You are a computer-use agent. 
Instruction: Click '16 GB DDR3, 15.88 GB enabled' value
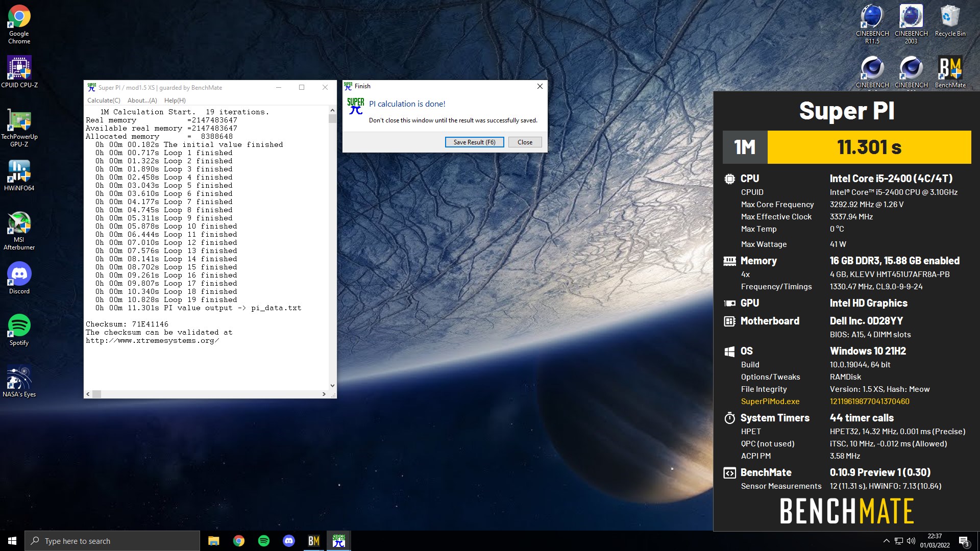point(894,261)
